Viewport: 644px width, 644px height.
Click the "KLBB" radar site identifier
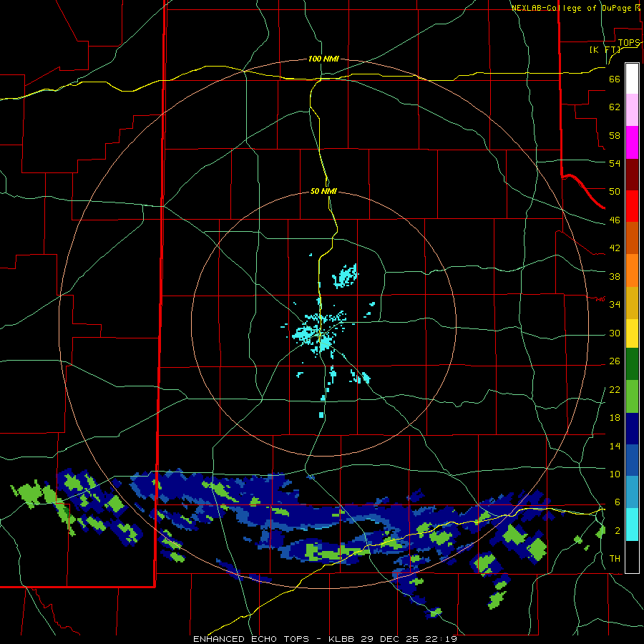(x=341, y=639)
